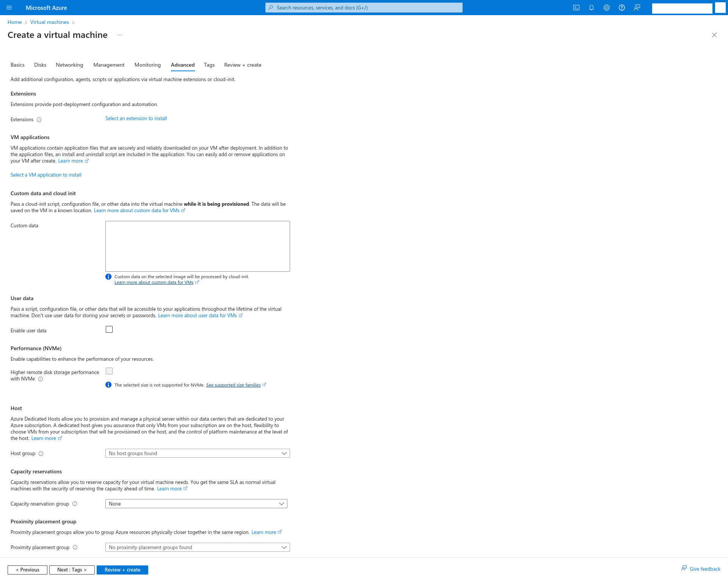
Task: Click inside the Custom data text box
Action: tap(198, 246)
